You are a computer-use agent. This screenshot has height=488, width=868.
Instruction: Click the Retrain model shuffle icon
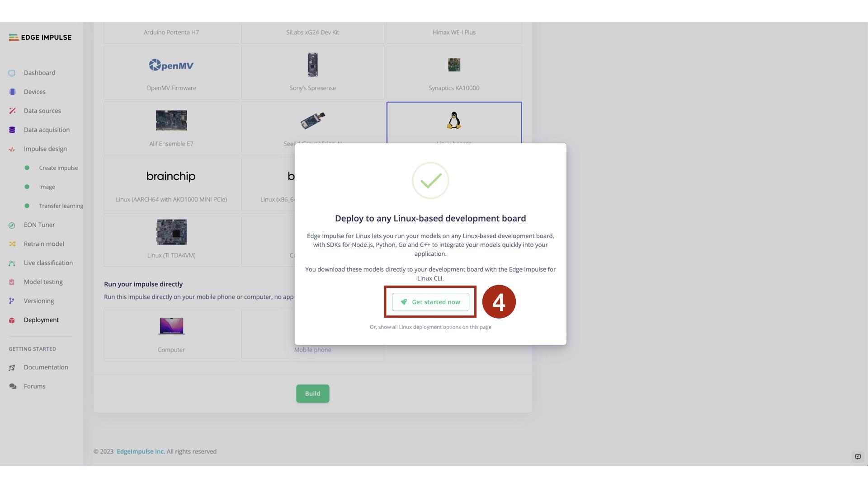[x=12, y=244]
